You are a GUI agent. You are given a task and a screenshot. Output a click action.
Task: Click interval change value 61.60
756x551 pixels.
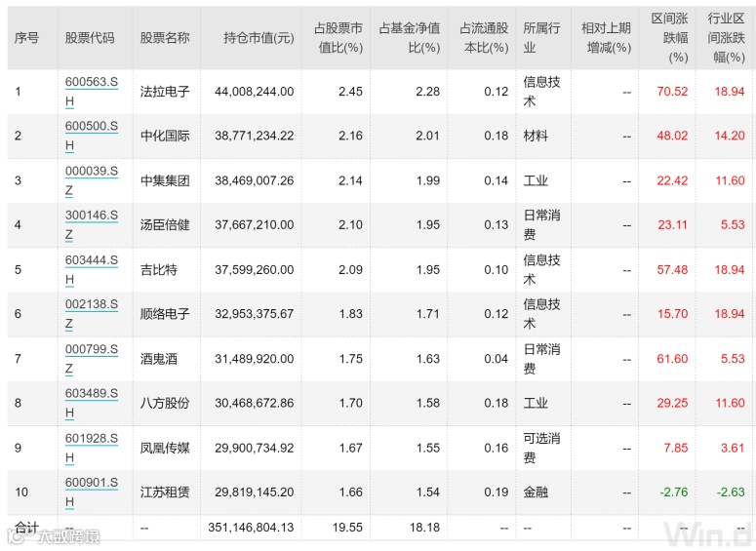[672, 359]
